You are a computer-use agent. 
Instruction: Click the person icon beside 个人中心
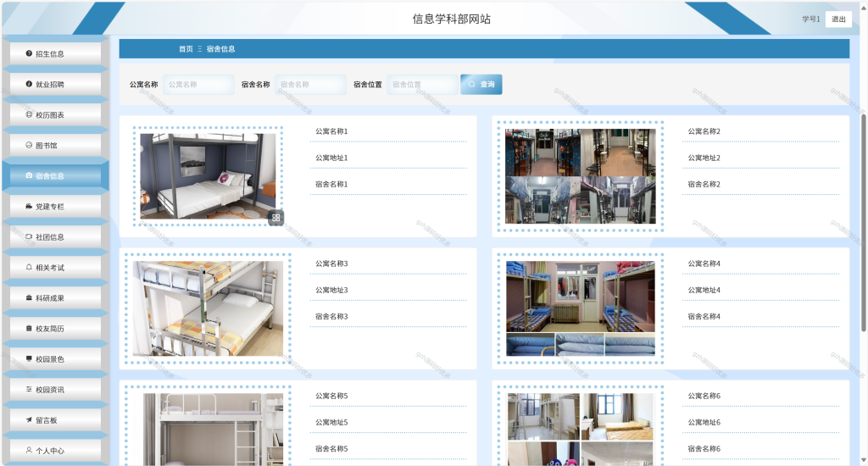(29, 450)
